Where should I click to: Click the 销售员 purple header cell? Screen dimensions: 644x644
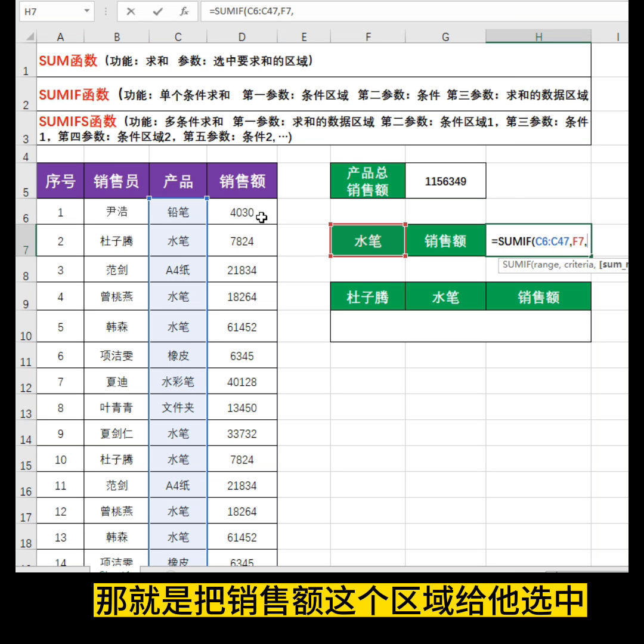click(117, 181)
